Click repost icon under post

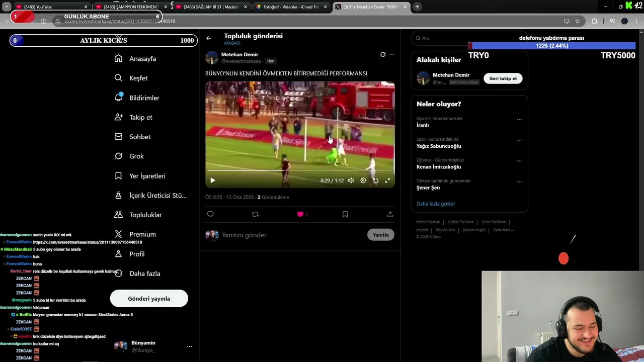(x=255, y=214)
